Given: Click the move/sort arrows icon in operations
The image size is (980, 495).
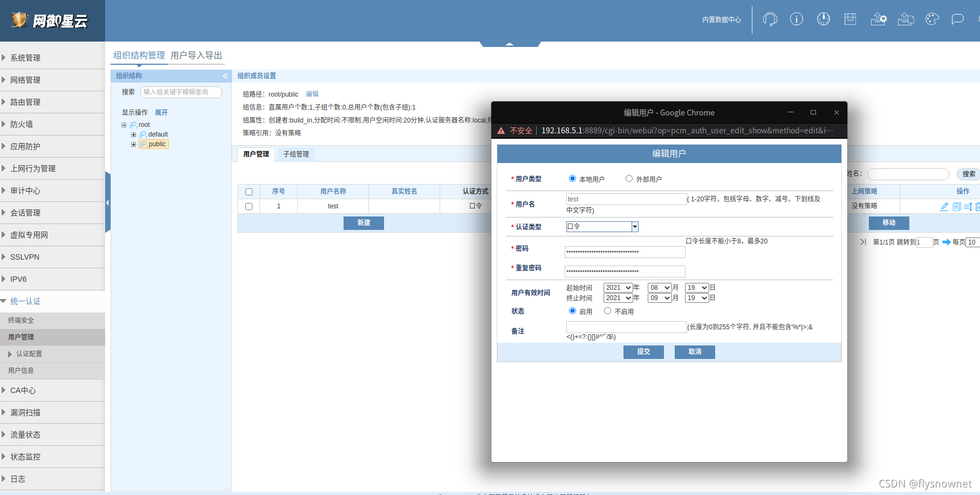Looking at the screenshot, I should (x=968, y=207).
